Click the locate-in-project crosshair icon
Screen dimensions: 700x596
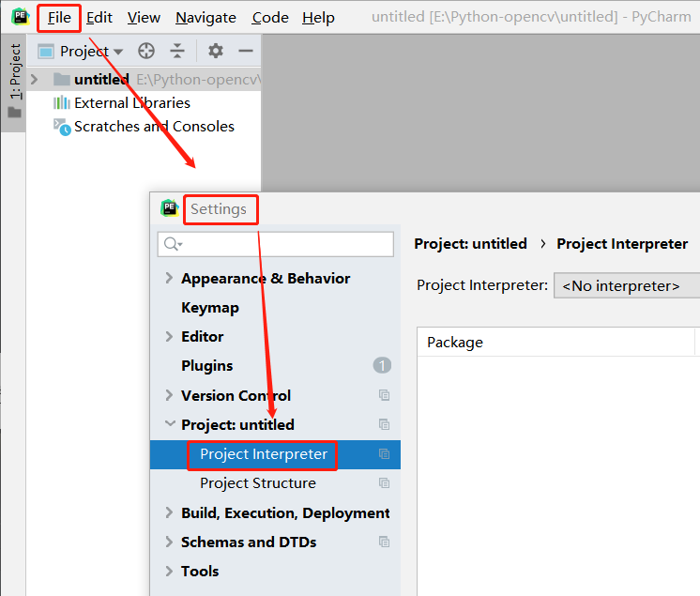(x=146, y=52)
